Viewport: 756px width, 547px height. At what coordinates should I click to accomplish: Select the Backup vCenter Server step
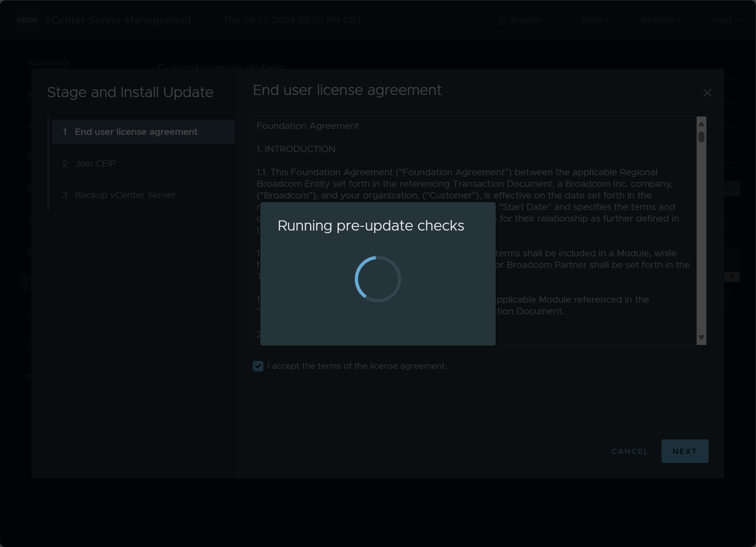click(x=125, y=195)
